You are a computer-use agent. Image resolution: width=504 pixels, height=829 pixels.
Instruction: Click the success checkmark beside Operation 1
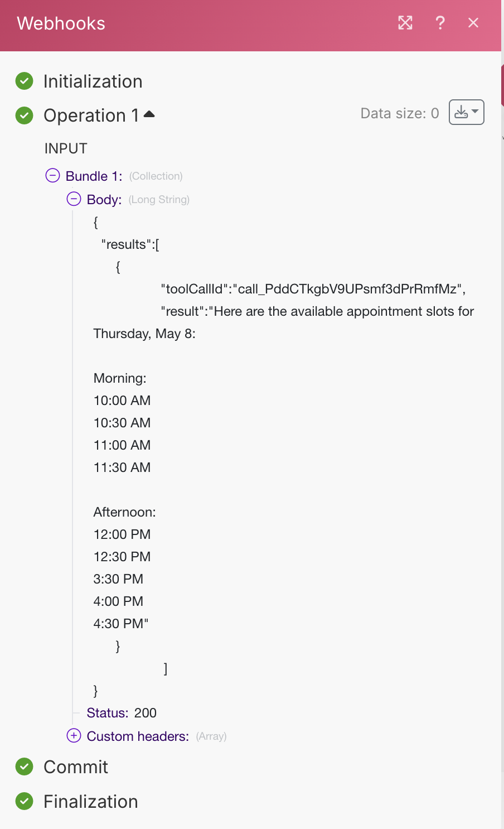pyautogui.click(x=24, y=115)
